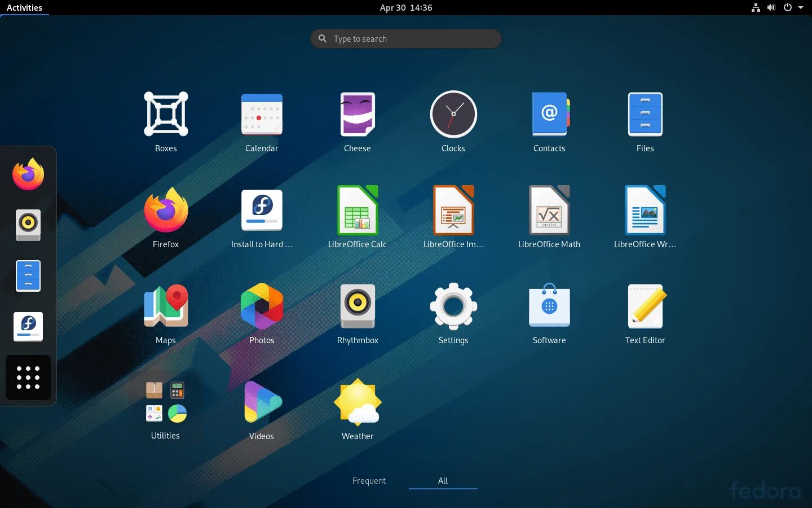The height and width of the screenshot is (508, 812).
Task: Toggle the Show Applications grid button
Action: [28, 378]
